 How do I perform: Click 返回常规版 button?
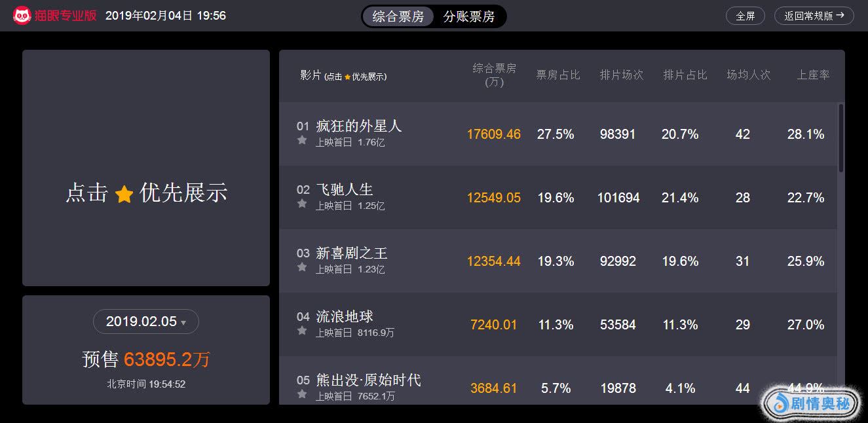point(814,16)
